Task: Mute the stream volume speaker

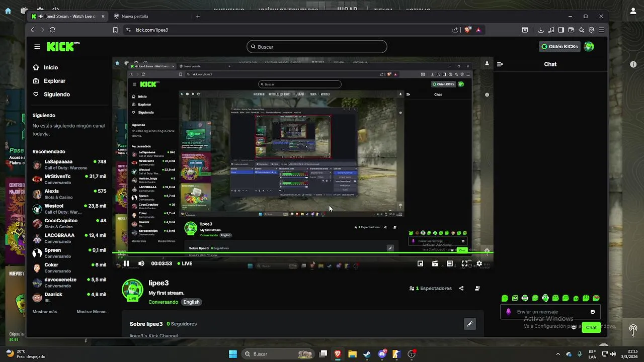Action: (x=141, y=263)
